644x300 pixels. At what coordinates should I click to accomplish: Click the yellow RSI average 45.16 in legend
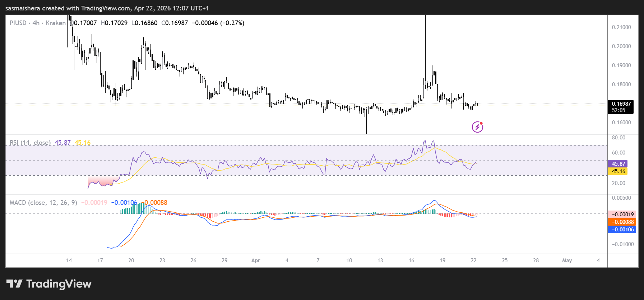[83, 143]
